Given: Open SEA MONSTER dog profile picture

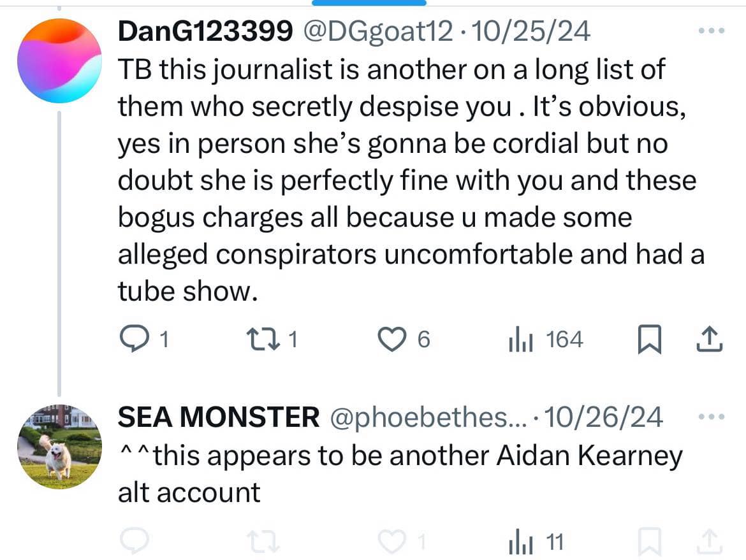Looking at the screenshot, I should [59, 447].
